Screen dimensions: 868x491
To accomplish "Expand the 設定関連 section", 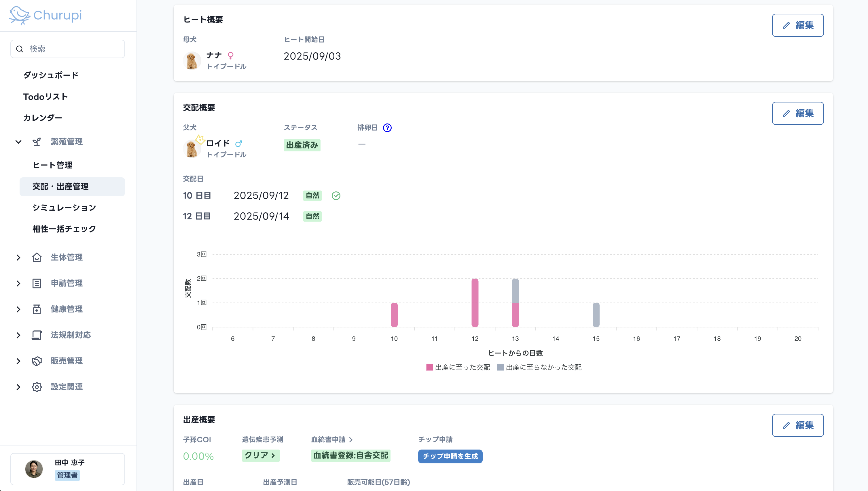I will coord(18,387).
